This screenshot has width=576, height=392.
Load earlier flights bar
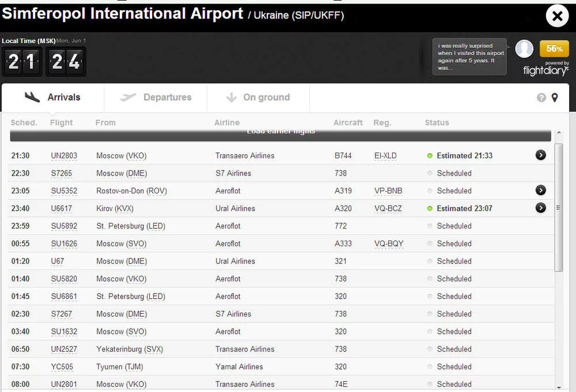tap(281, 133)
